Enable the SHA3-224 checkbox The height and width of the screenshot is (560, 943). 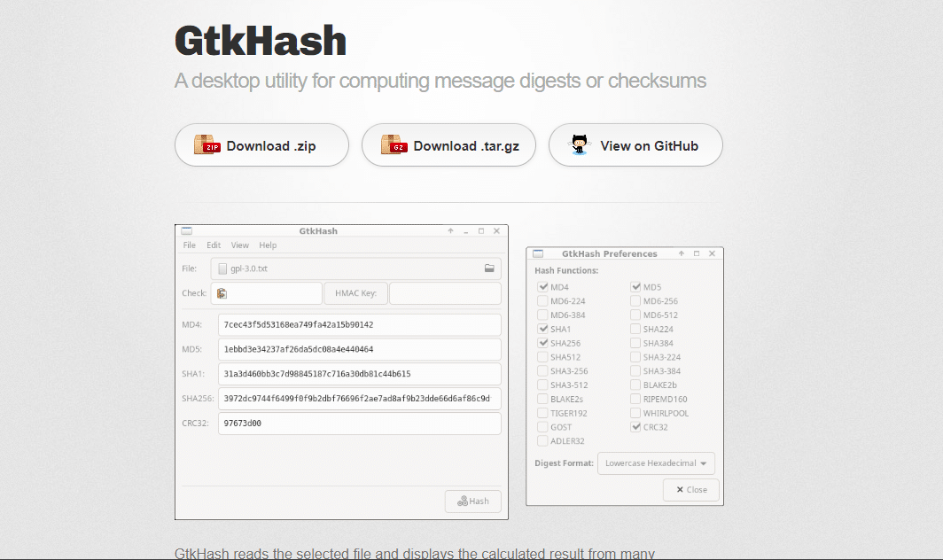[x=635, y=357]
